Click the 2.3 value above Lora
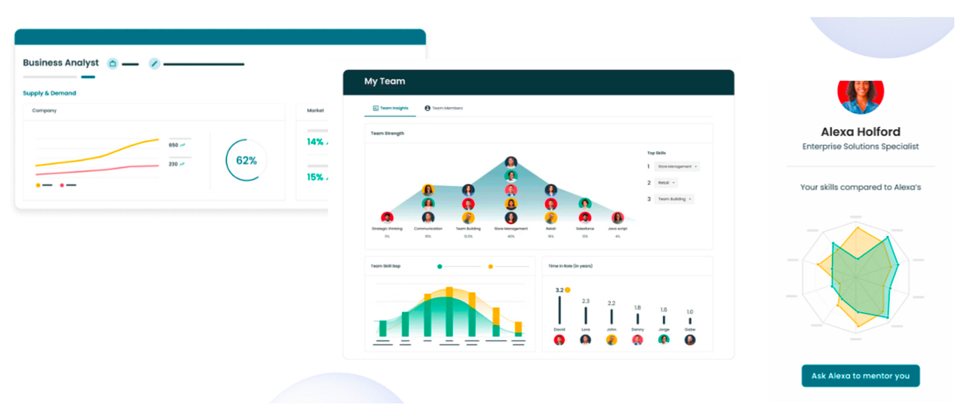Viewport: 980px width, 411px height. (x=586, y=301)
